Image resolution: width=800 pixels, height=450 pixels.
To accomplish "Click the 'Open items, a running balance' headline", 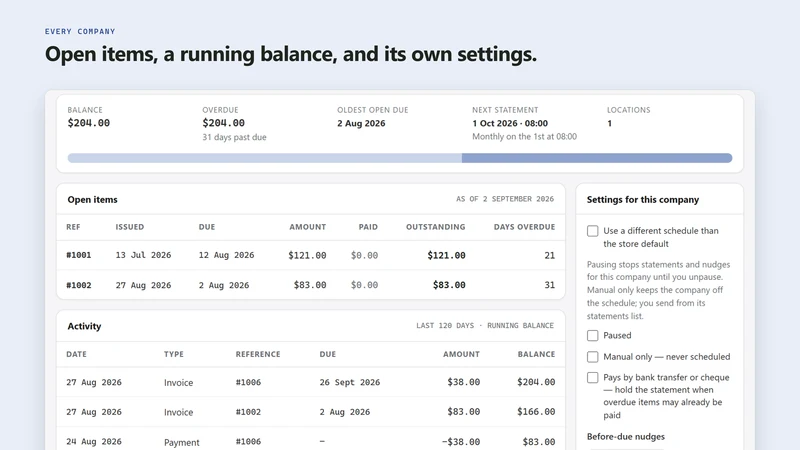I will click(291, 54).
